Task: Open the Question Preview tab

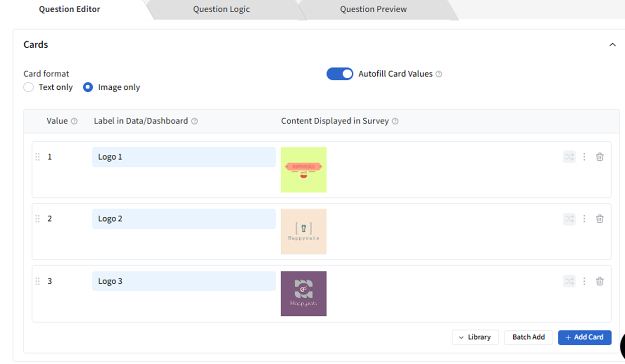Action: (373, 9)
